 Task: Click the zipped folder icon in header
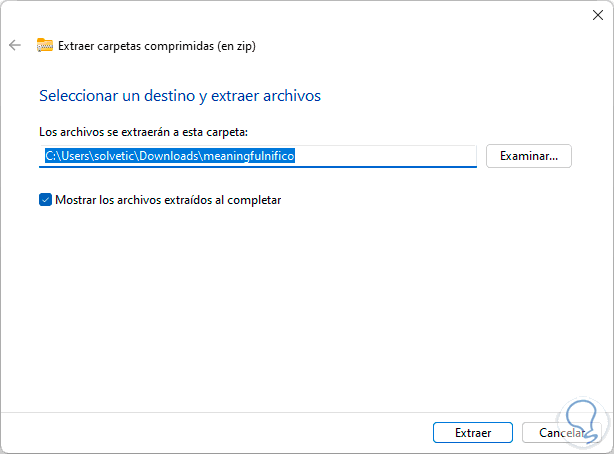point(44,45)
